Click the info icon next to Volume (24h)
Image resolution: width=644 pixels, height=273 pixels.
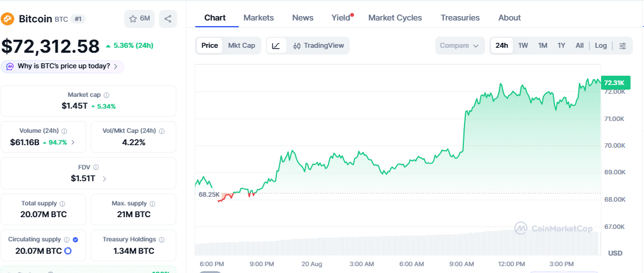click(65, 131)
